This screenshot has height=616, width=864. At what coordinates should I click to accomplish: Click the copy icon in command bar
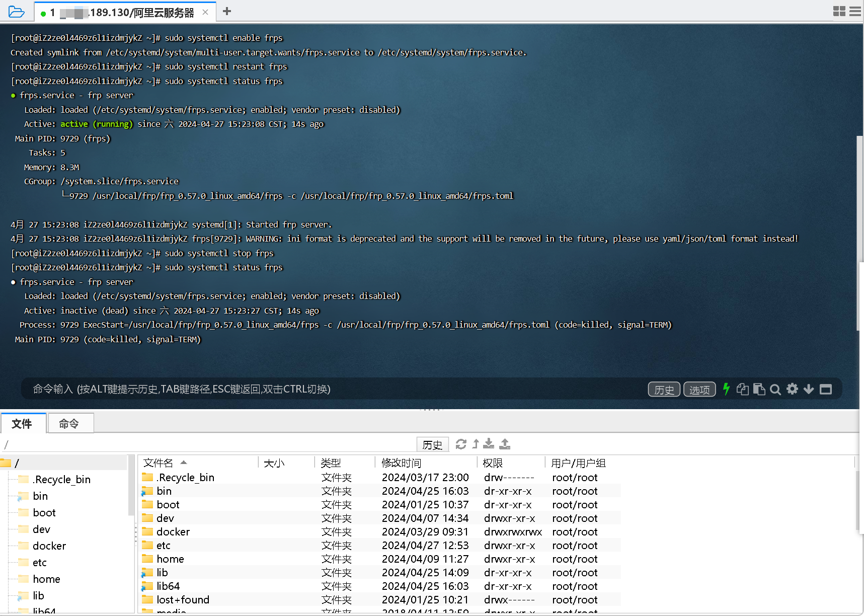pos(742,389)
